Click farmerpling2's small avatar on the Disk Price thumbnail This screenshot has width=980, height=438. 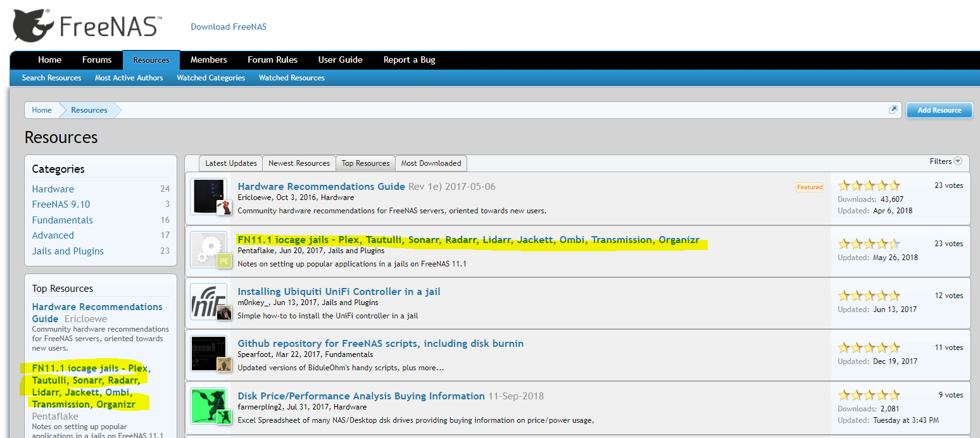point(223,417)
